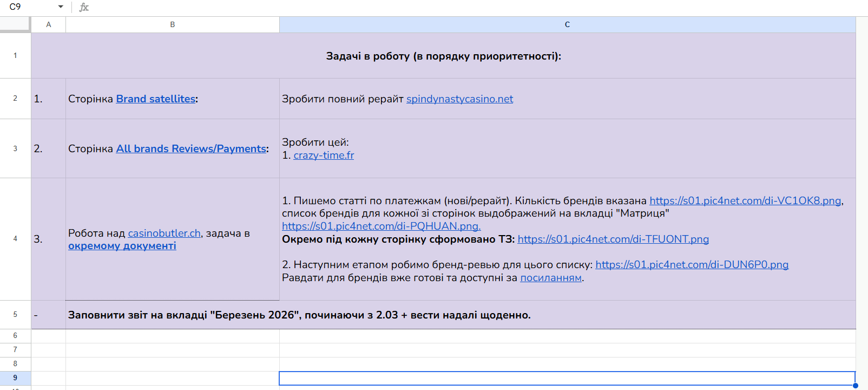Click 'Зробити цей:' text in row 3

(315, 142)
